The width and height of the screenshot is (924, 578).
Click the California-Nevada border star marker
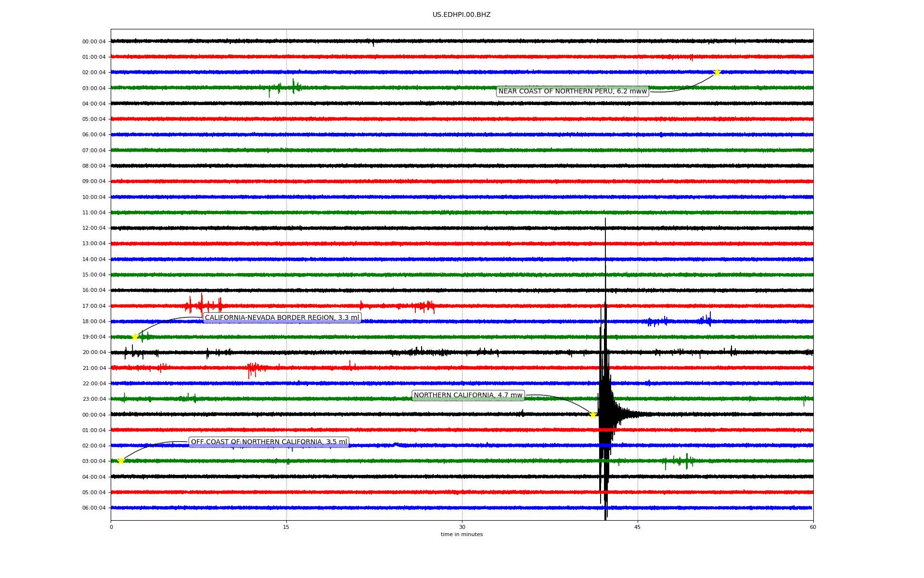pos(135,337)
